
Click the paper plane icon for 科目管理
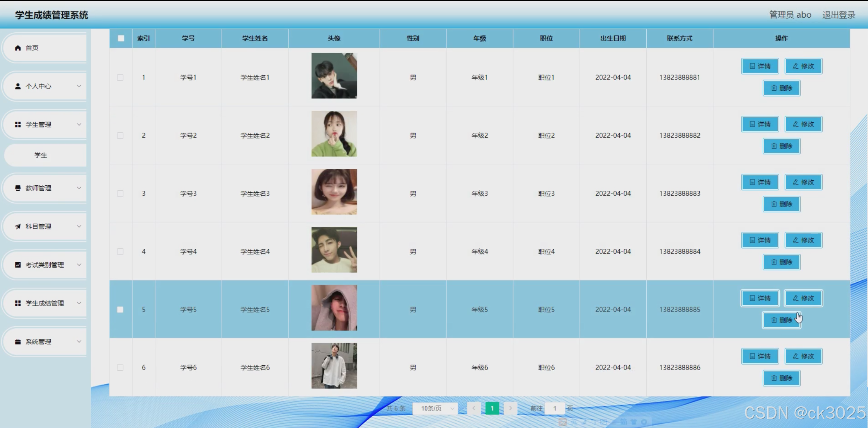18,226
